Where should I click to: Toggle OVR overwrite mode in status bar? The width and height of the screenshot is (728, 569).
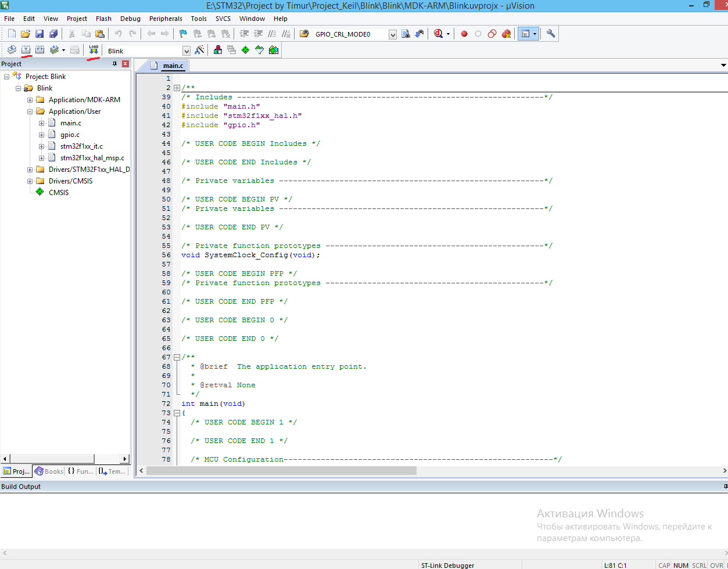click(716, 565)
